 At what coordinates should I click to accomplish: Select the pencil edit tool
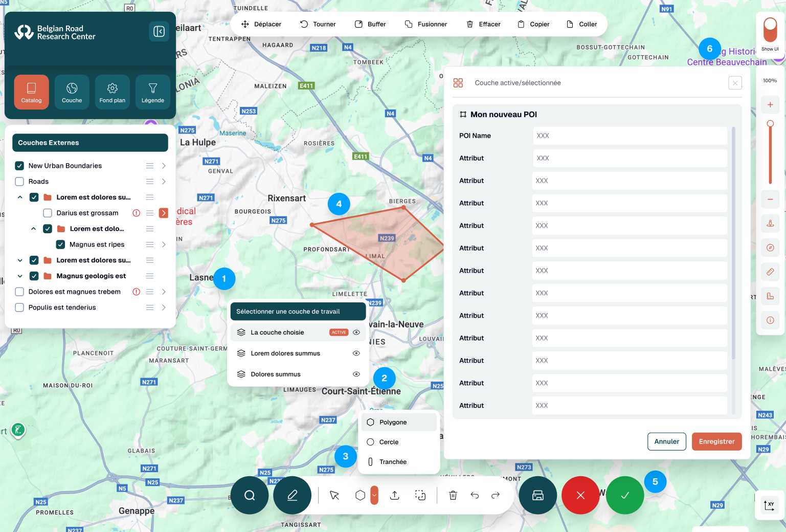(x=292, y=495)
